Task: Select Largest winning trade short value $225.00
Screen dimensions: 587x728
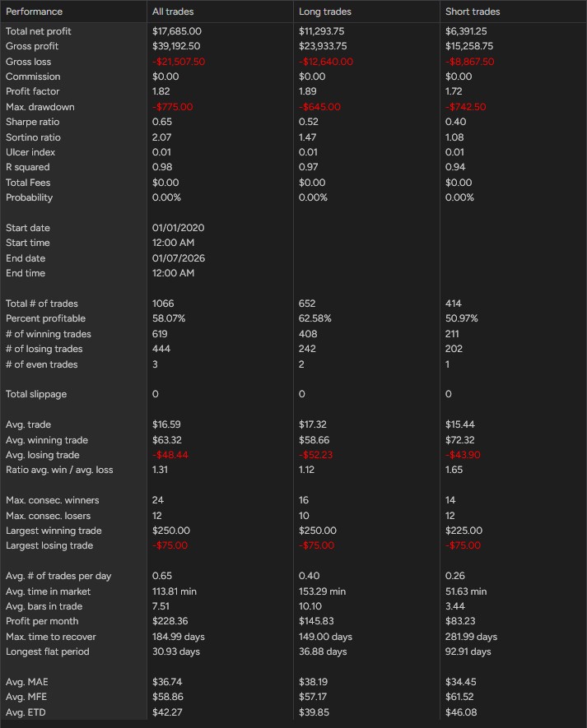Action: 464,531
